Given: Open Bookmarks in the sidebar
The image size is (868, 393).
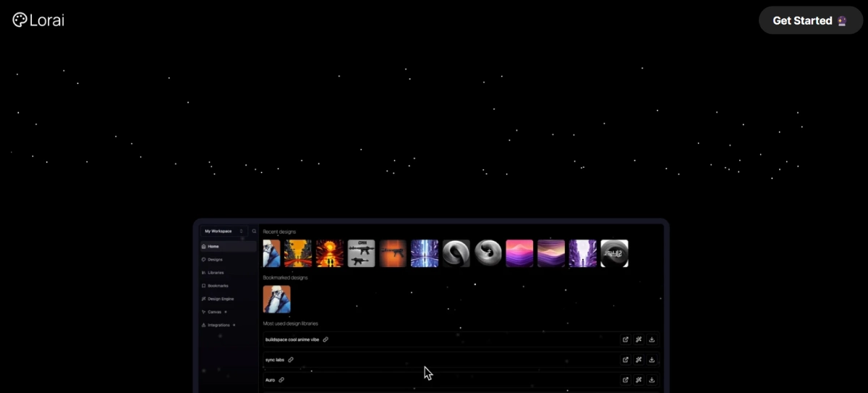Looking at the screenshot, I should click(217, 286).
